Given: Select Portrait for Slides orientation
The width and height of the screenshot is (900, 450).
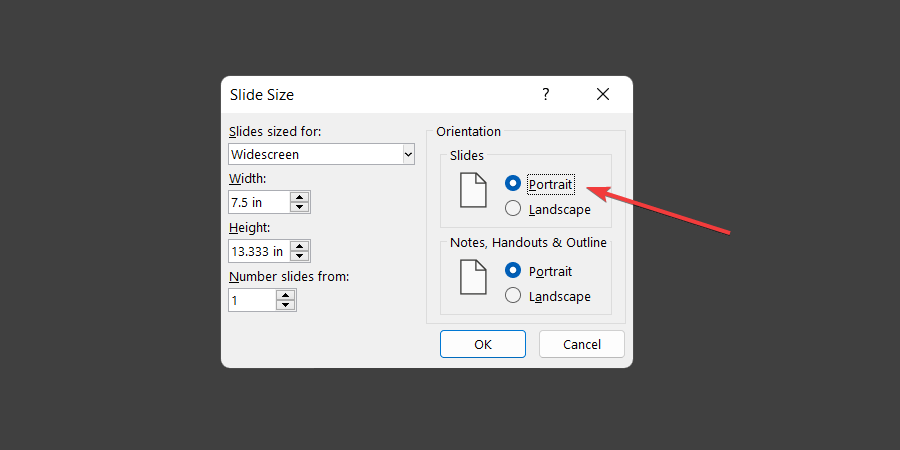Looking at the screenshot, I should tap(513, 184).
